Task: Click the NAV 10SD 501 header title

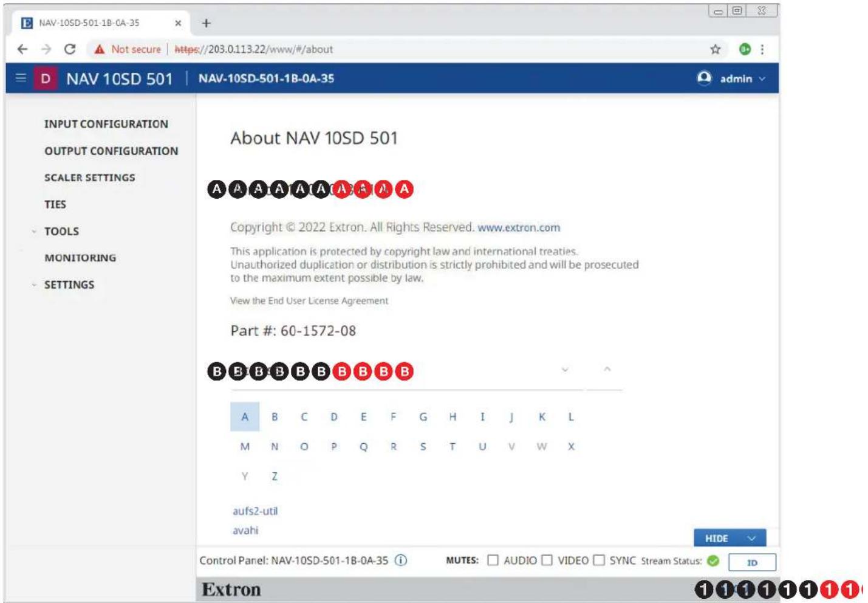Action: (120, 78)
